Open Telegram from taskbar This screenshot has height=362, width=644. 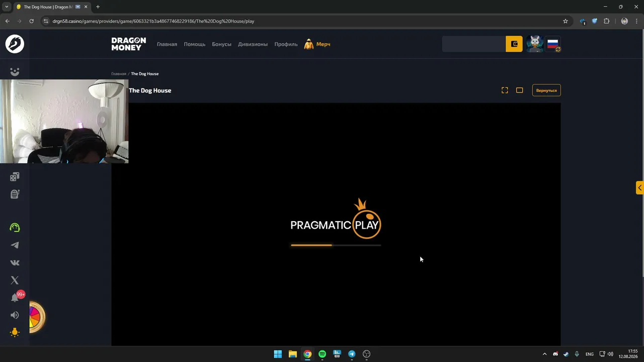[x=352, y=354]
